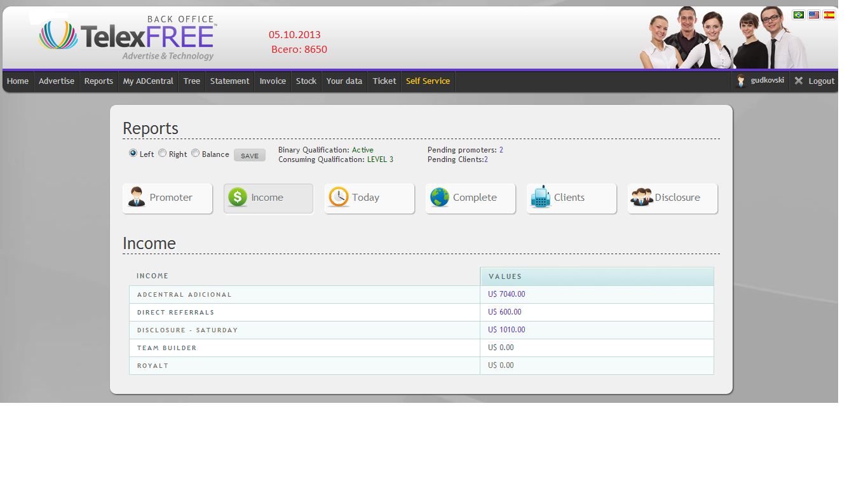Click Team Builder's U$ 0.00 value

tap(501, 348)
